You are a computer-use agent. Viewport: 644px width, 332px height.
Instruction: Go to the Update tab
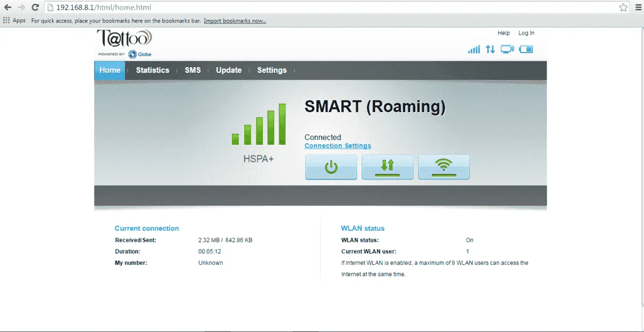point(229,70)
